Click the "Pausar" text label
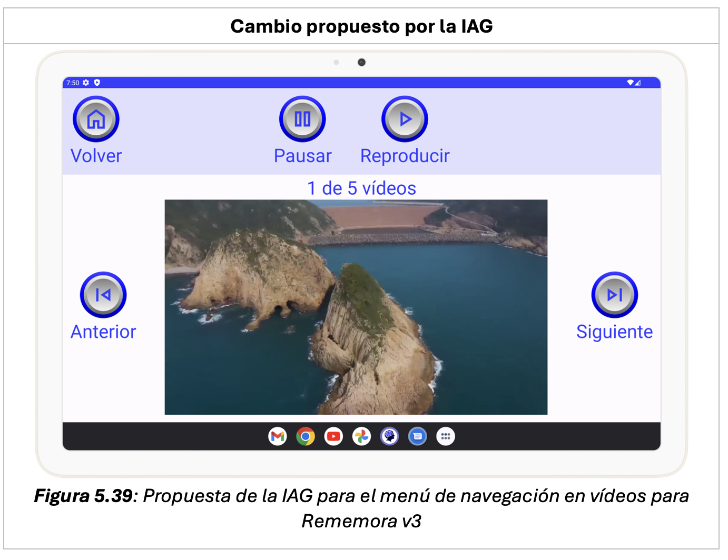 coord(302,156)
